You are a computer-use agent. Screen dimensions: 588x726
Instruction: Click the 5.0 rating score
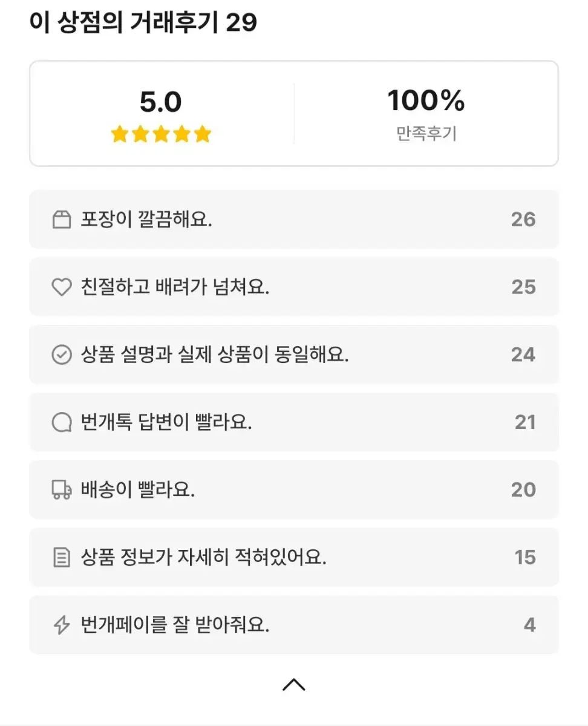tap(161, 102)
